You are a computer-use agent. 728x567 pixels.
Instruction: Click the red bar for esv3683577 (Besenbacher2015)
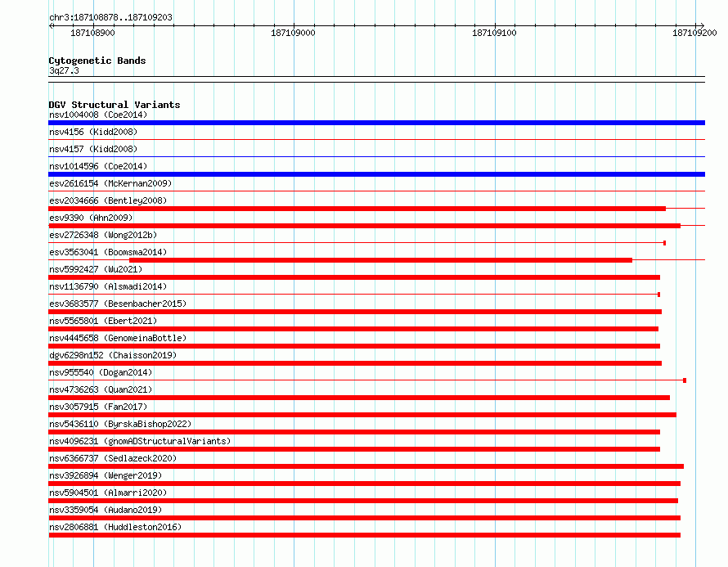click(355, 312)
